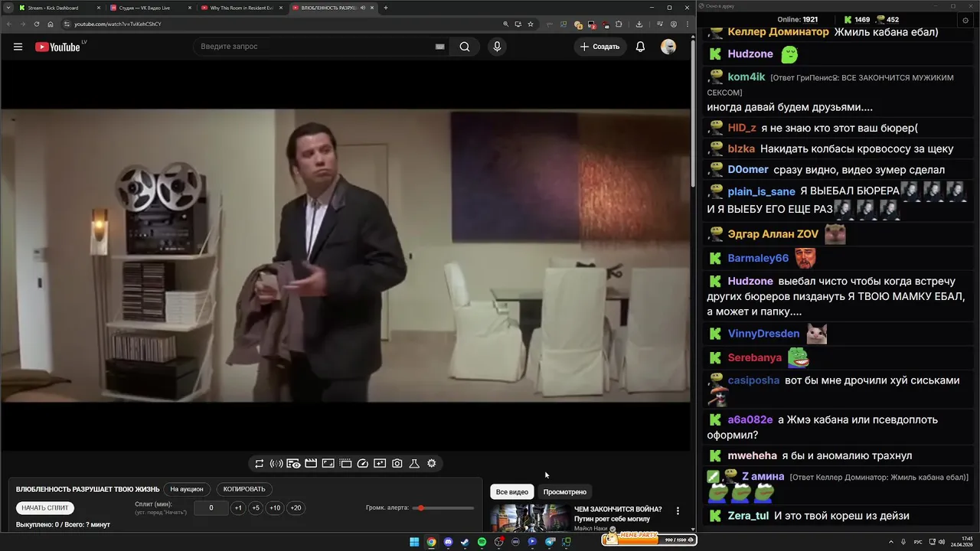Click username Serebanya in chat window

click(x=755, y=357)
